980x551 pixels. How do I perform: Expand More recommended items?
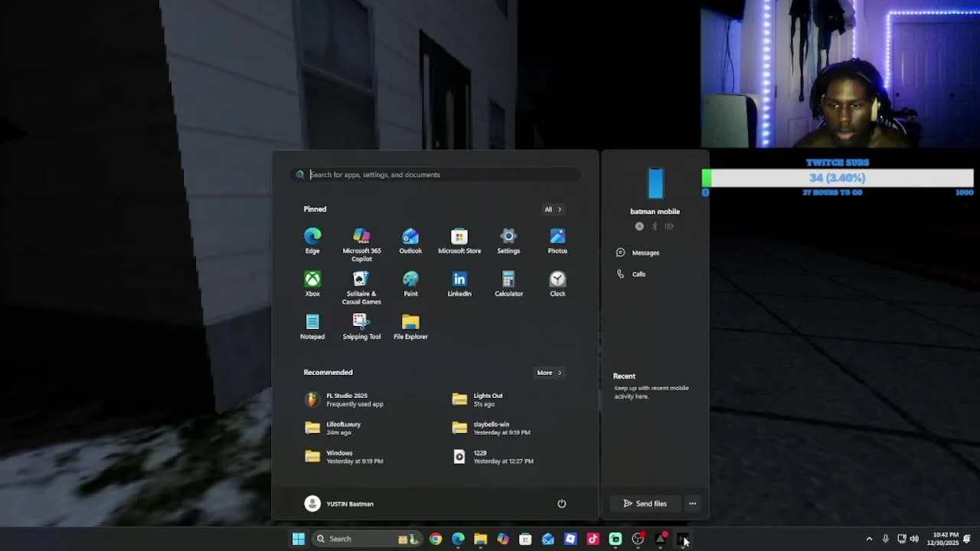pos(549,373)
